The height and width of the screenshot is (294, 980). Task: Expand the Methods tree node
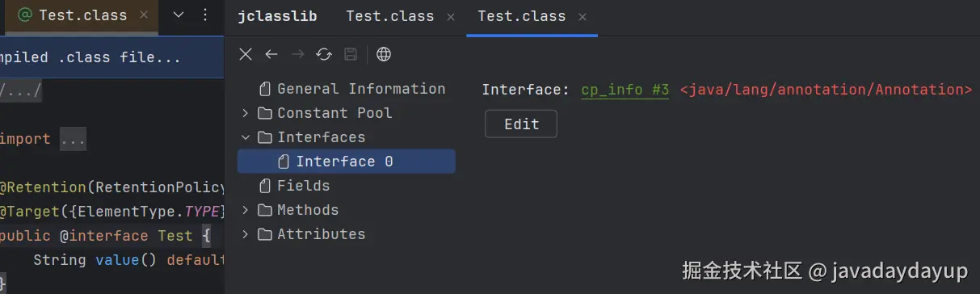[x=246, y=210]
